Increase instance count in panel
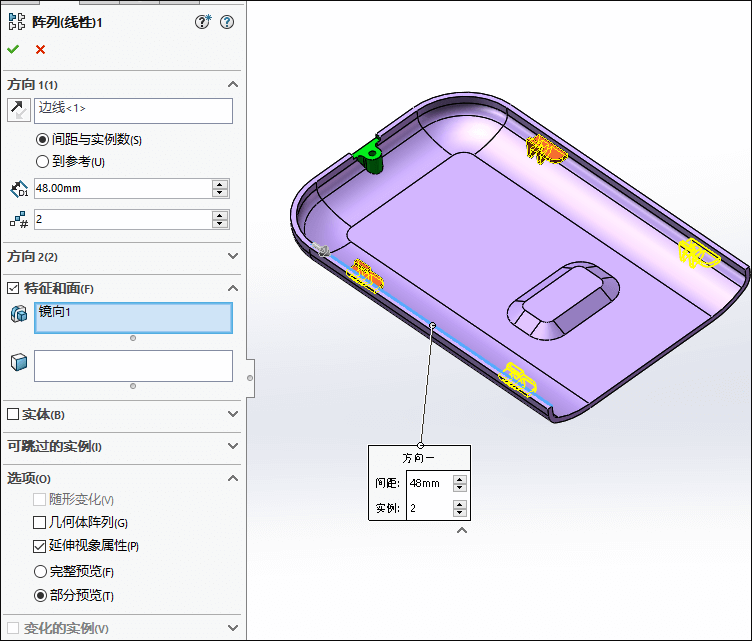The width and height of the screenshot is (752, 641). tap(220, 215)
